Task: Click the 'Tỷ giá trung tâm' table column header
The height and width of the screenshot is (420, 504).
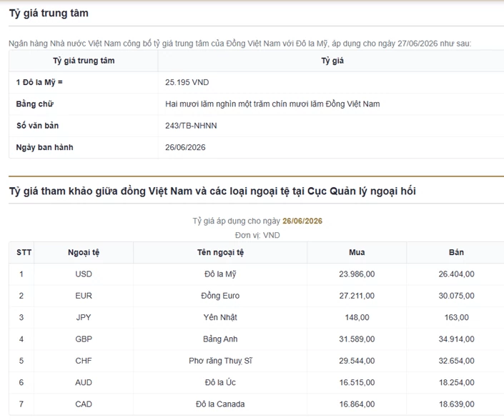Action: (84, 61)
